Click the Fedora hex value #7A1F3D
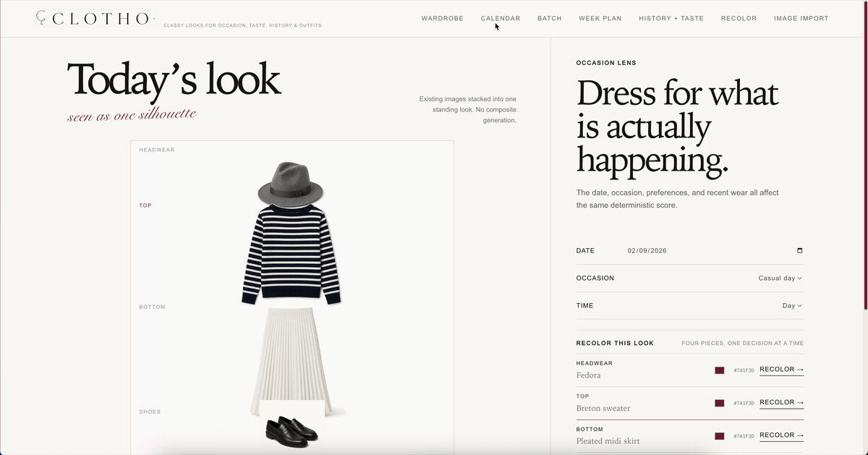 (x=744, y=370)
